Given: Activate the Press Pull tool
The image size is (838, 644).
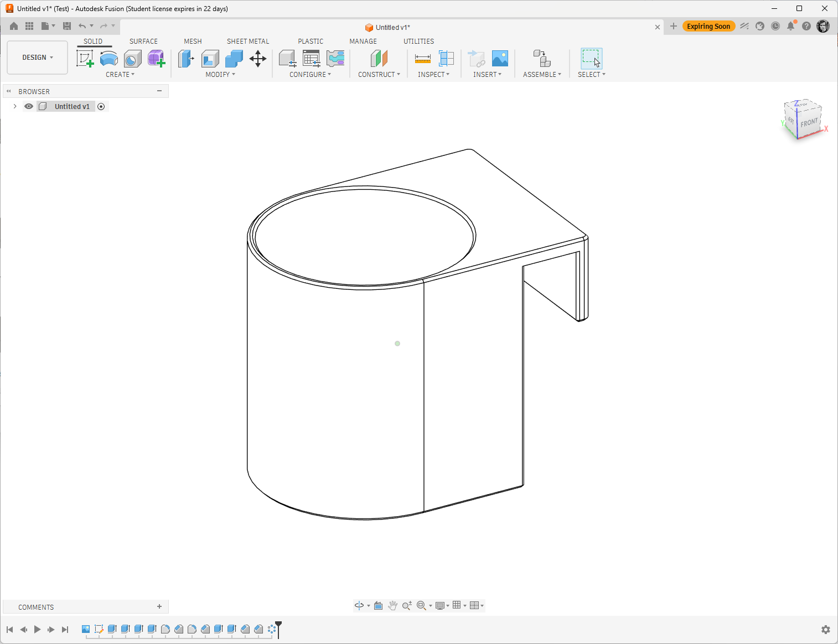Looking at the screenshot, I should pos(186,59).
